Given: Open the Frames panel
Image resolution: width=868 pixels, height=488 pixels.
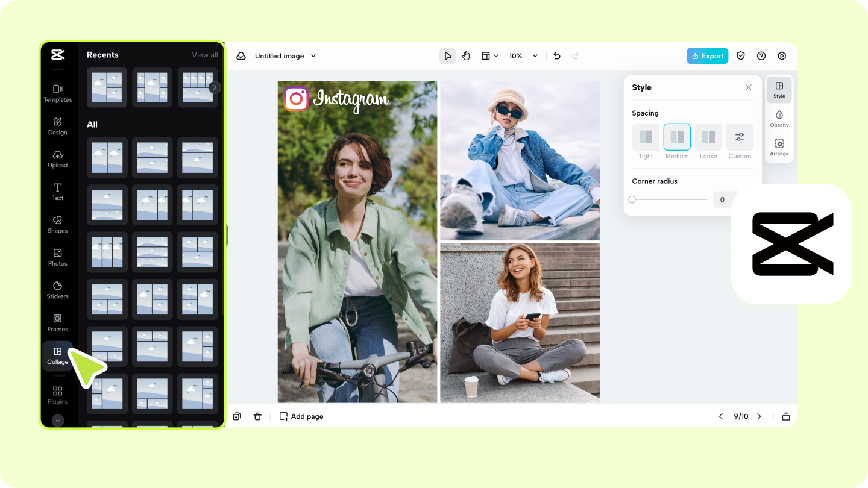Looking at the screenshot, I should [57, 323].
